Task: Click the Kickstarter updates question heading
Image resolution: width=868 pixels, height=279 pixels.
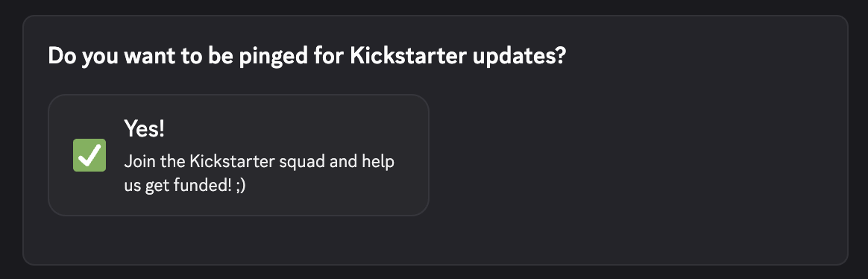Action: click(x=307, y=57)
